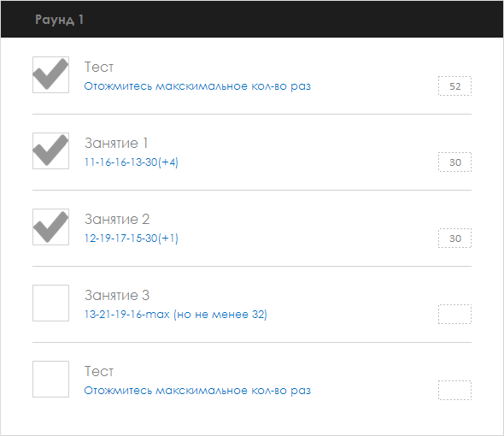Select the Занятие 3 title
504x436 pixels.
[117, 296]
